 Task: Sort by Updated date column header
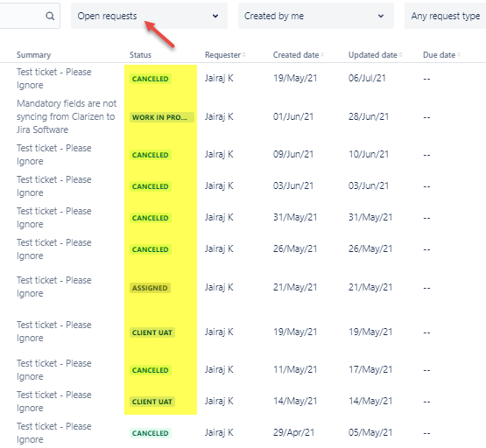click(376, 55)
